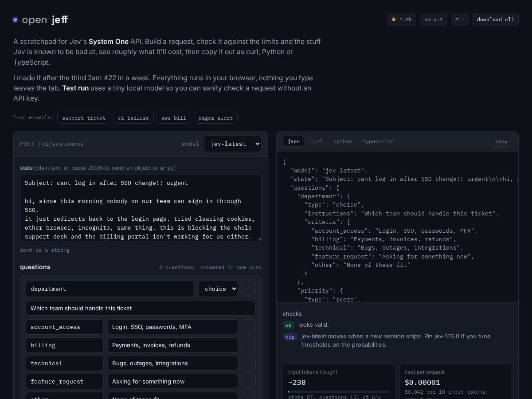The image size is (532, 399).
Task: Edit the account_access key field
Action: pyautogui.click(x=65, y=327)
